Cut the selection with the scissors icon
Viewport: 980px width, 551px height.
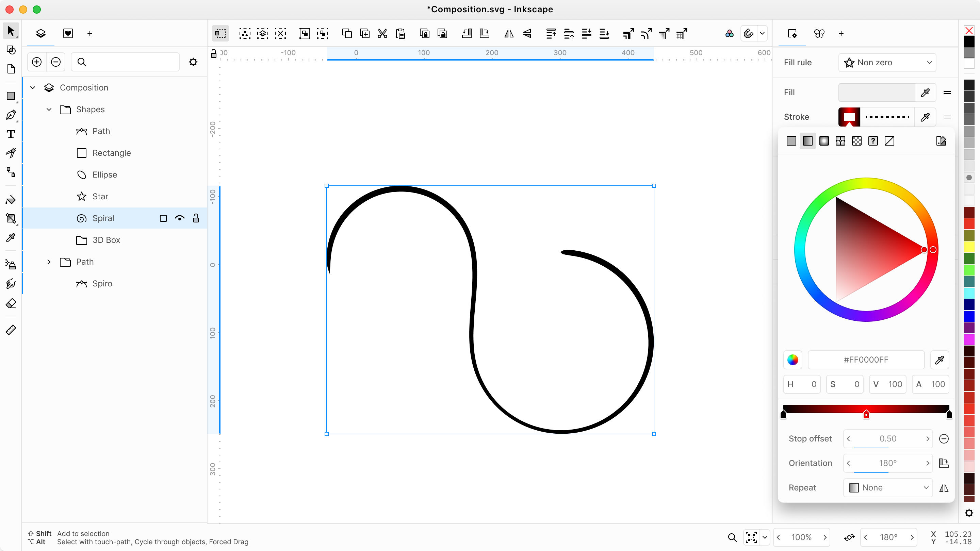coord(382,33)
